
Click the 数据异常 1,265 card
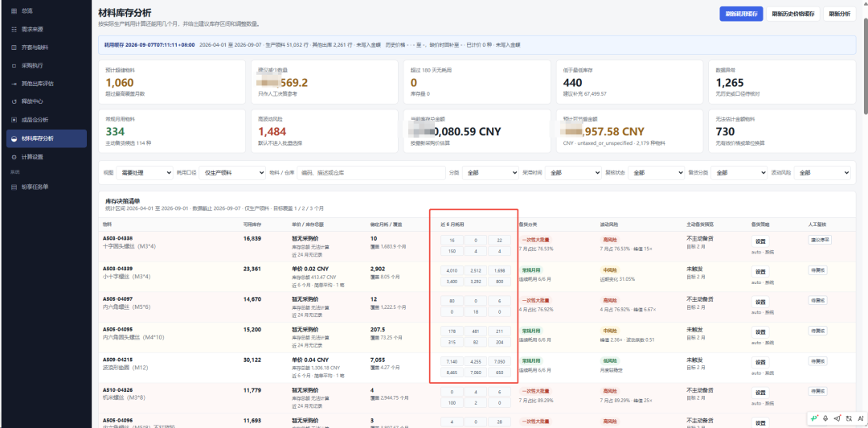[x=782, y=82]
